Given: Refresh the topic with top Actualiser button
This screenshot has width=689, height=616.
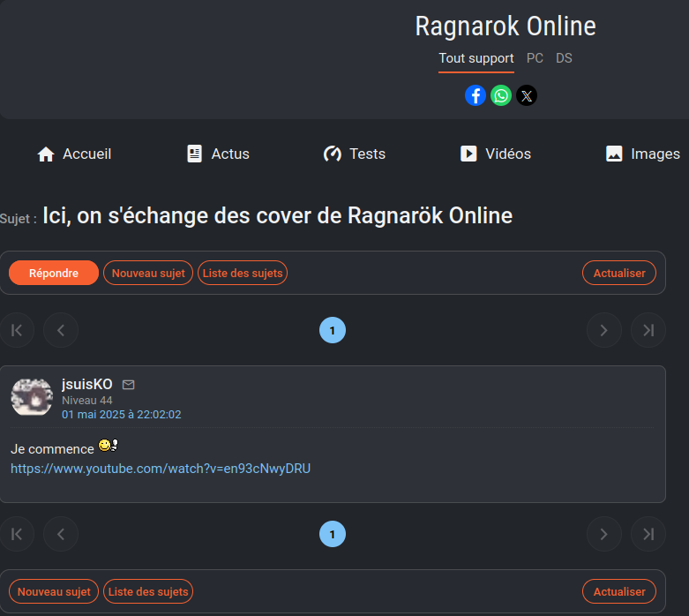Looking at the screenshot, I should [x=619, y=273].
